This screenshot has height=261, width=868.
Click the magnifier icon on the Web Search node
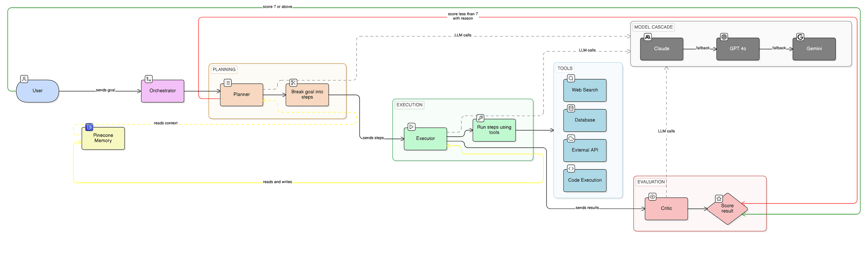(x=571, y=78)
